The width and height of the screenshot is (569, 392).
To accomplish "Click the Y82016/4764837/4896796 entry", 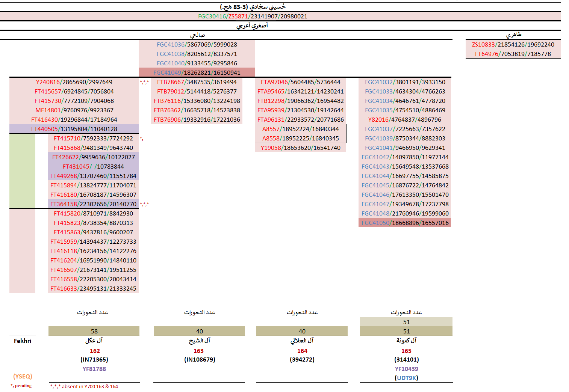I will 405,119.
